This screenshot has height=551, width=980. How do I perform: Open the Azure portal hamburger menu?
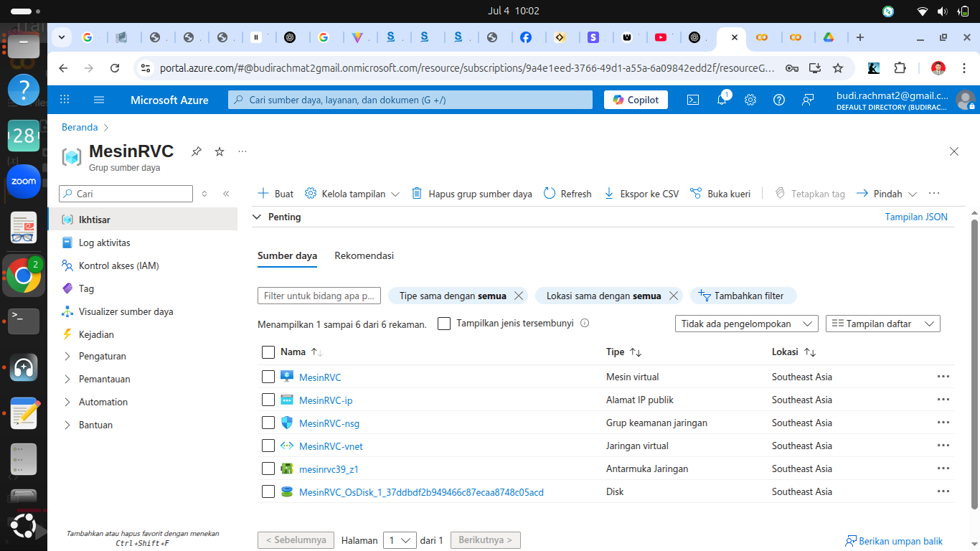99,100
